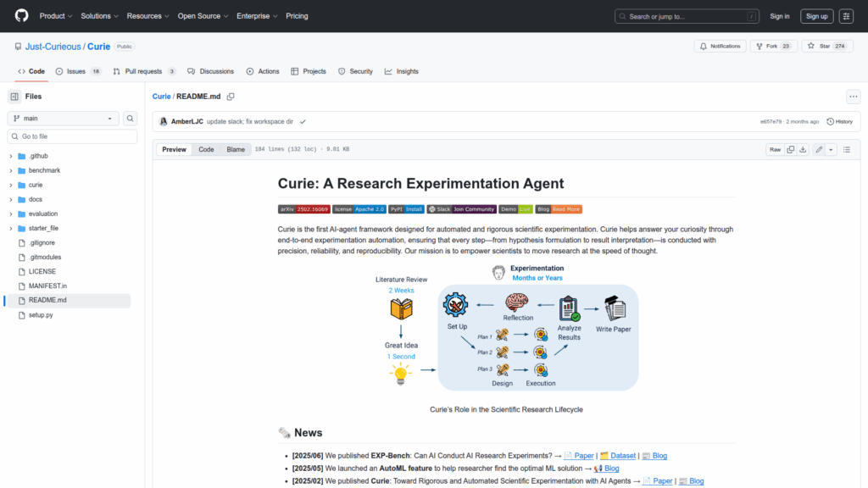Viewport: 868px width, 488px height.
Task: Click the collapse file tree icon
Action: coord(14,97)
